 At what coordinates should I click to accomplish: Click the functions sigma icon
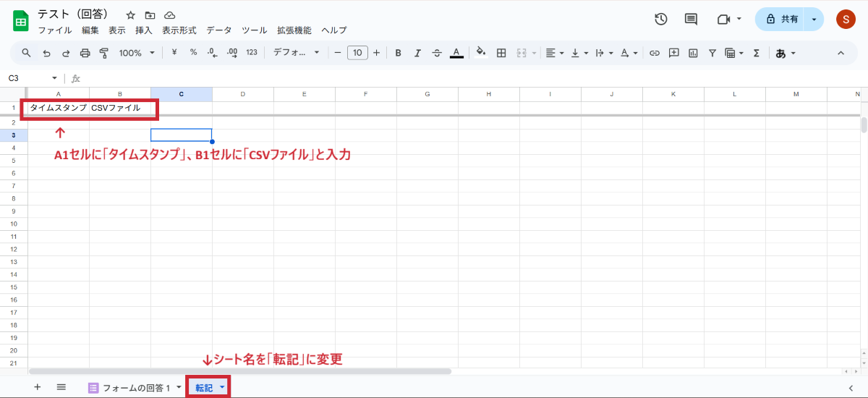(756, 53)
